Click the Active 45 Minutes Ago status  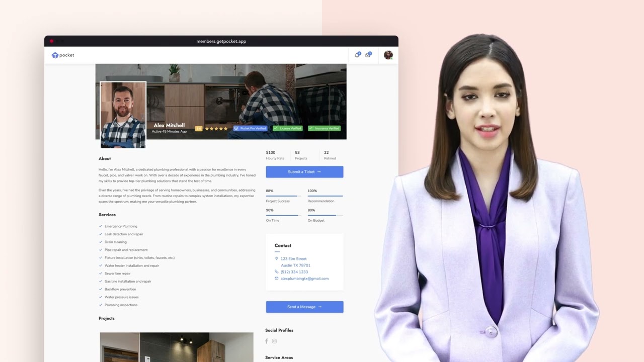coord(169,131)
